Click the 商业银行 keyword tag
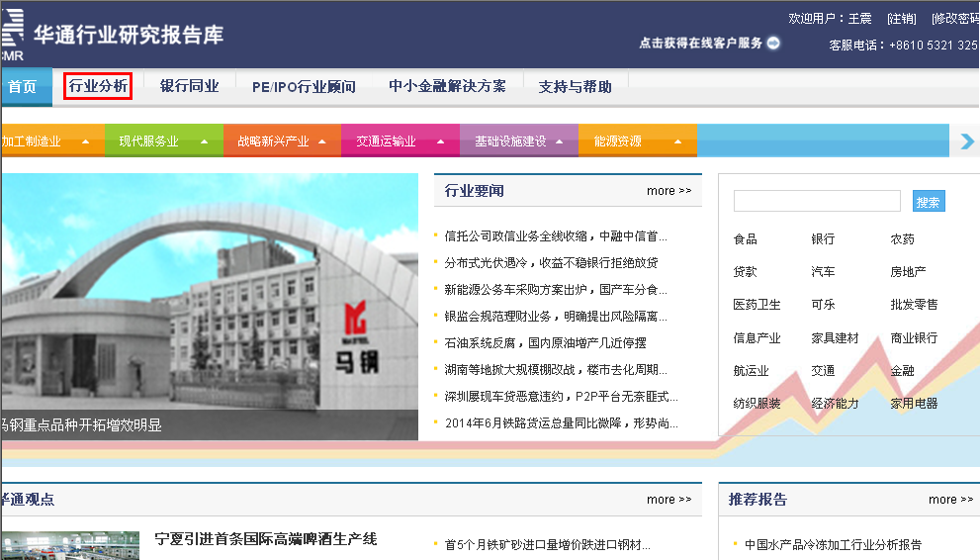Viewport: 980px width, 560px height. pyautogui.click(x=914, y=338)
